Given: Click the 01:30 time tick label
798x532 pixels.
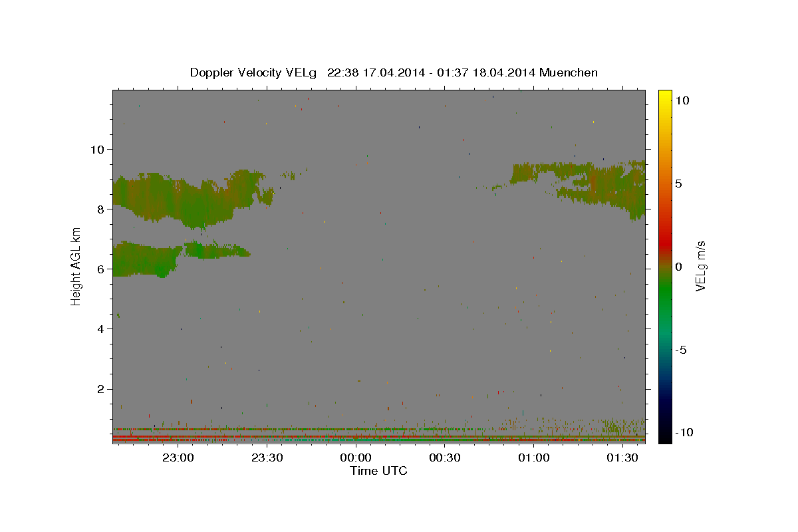Looking at the screenshot, I should [622, 458].
